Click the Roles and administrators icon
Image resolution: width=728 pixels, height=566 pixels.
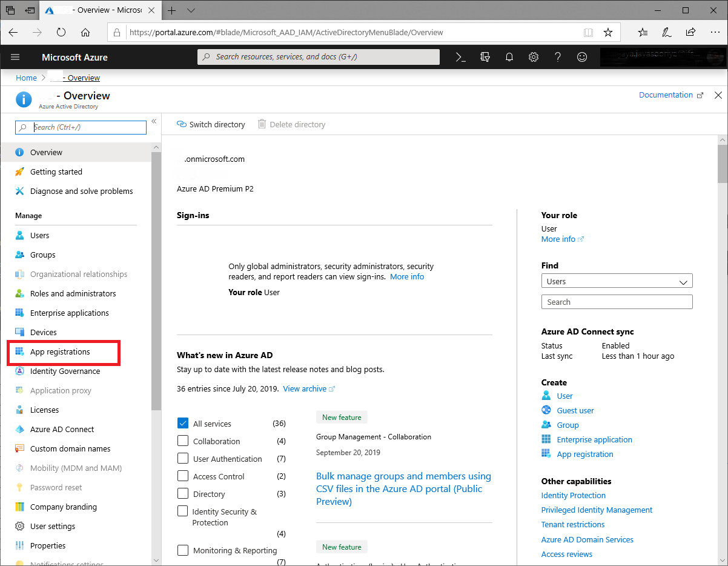tap(19, 293)
